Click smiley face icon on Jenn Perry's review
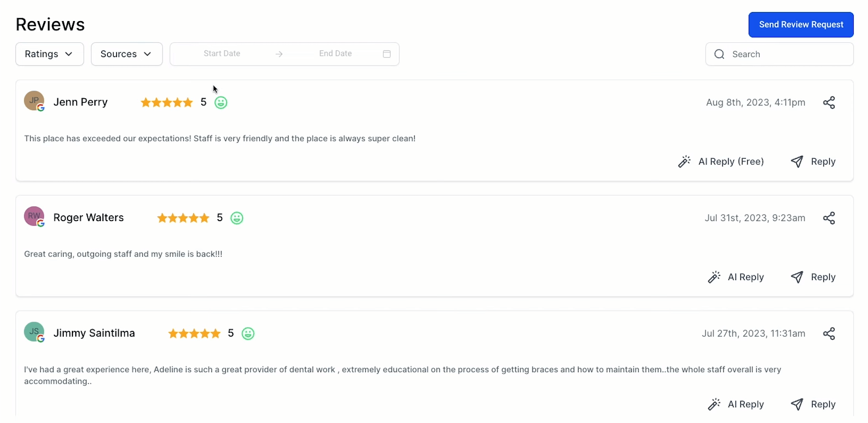This screenshot has width=868, height=423. pyautogui.click(x=221, y=103)
